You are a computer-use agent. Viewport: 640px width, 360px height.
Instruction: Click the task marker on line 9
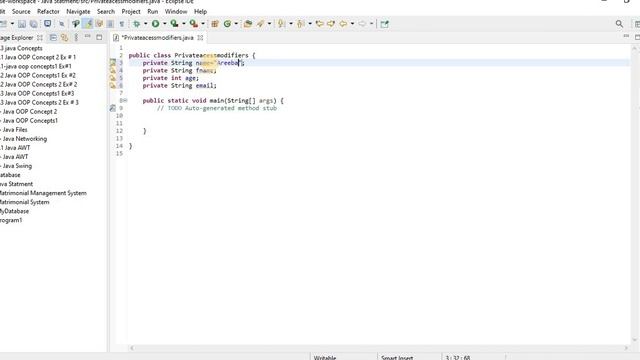(x=113, y=108)
